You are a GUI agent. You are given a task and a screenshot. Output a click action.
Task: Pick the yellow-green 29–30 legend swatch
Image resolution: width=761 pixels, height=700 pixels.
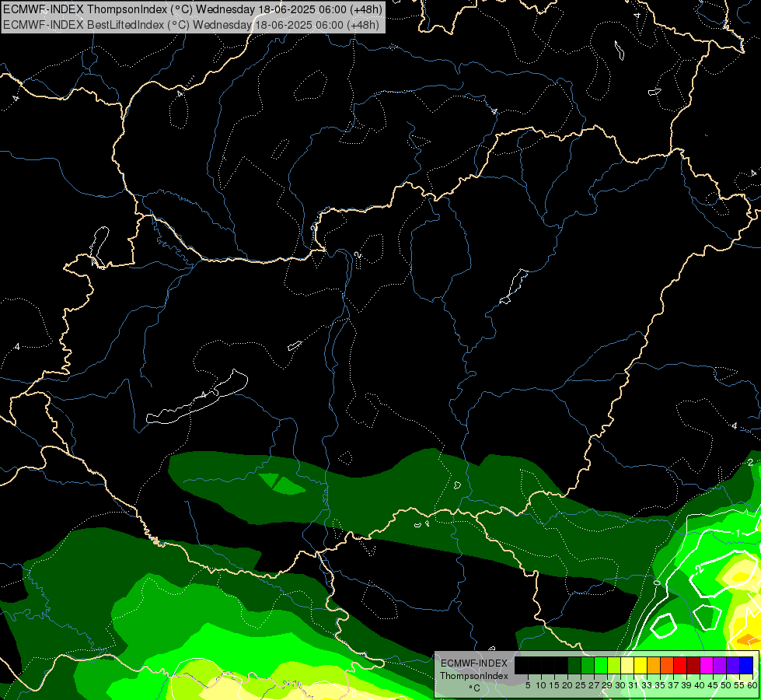(x=614, y=665)
